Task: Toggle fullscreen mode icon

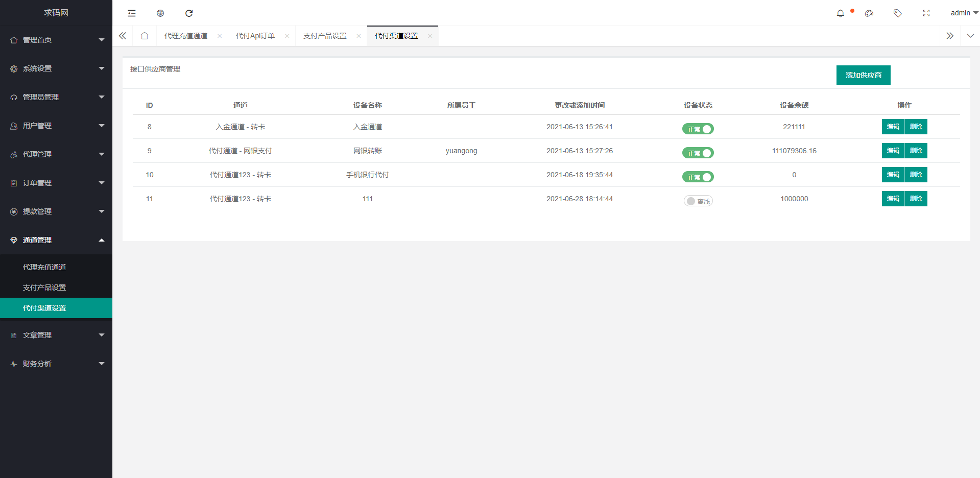Action: tap(926, 13)
